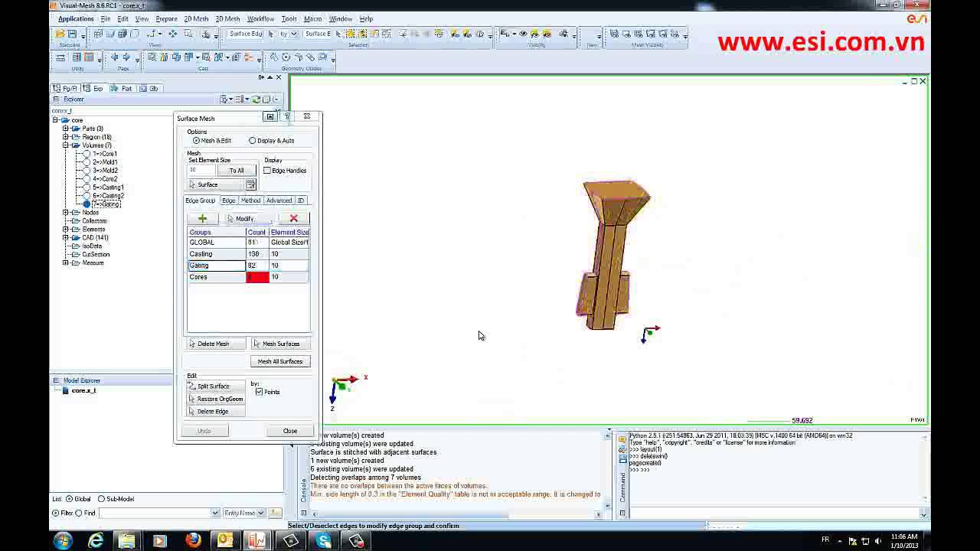The image size is (980, 551).
Task: Click the Mesh Surfaces button
Action: tap(281, 344)
